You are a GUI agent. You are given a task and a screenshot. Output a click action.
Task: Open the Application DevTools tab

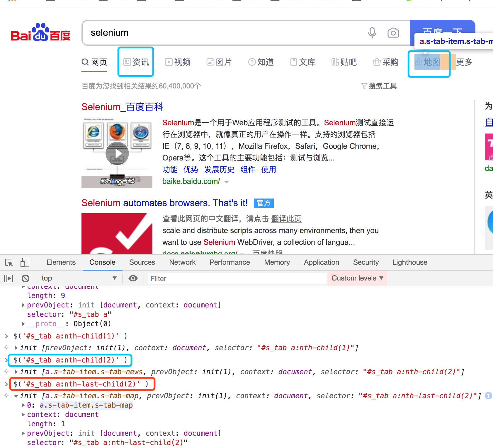point(322,262)
